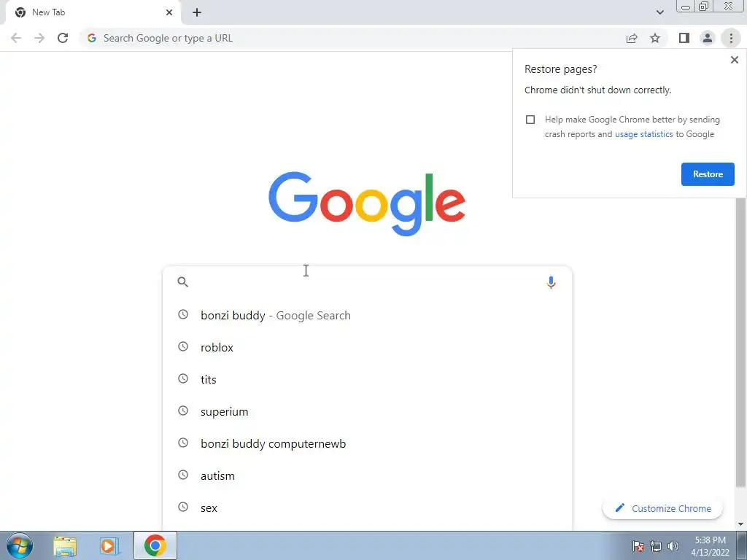The width and height of the screenshot is (747, 560).
Task: Click history clock icon beside superium
Action: pyautogui.click(x=183, y=411)
